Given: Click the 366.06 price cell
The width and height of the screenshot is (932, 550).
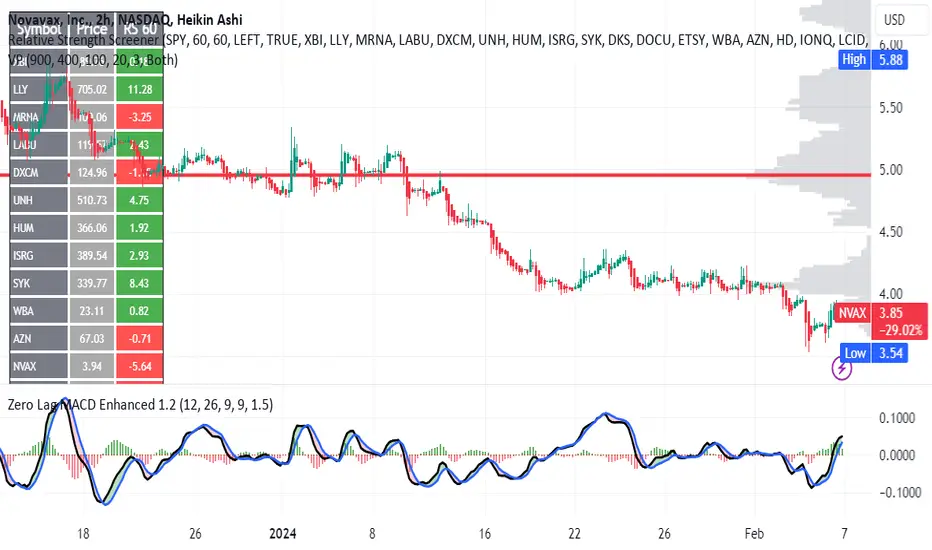Looking at the screenshot, I should [92, 228].
